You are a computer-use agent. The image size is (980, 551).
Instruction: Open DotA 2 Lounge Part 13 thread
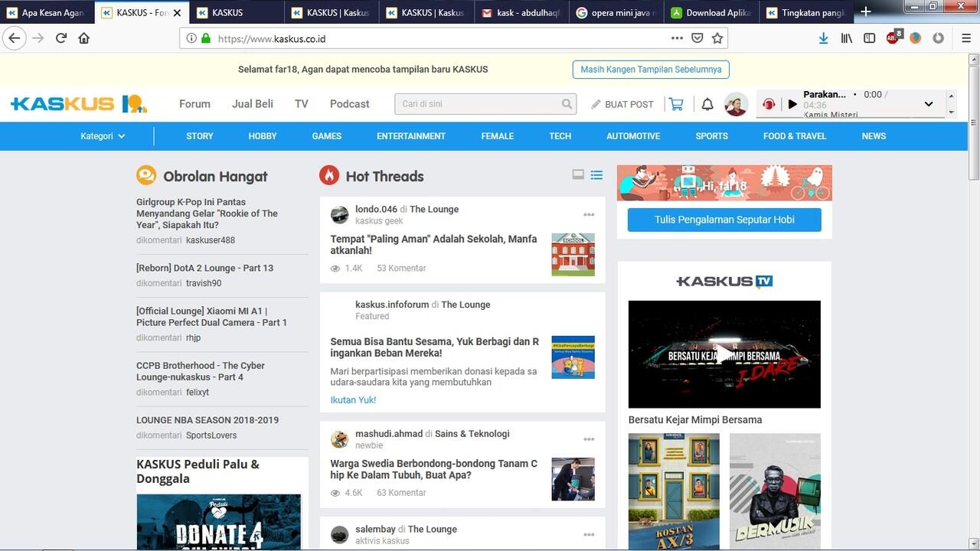point(204,268)
